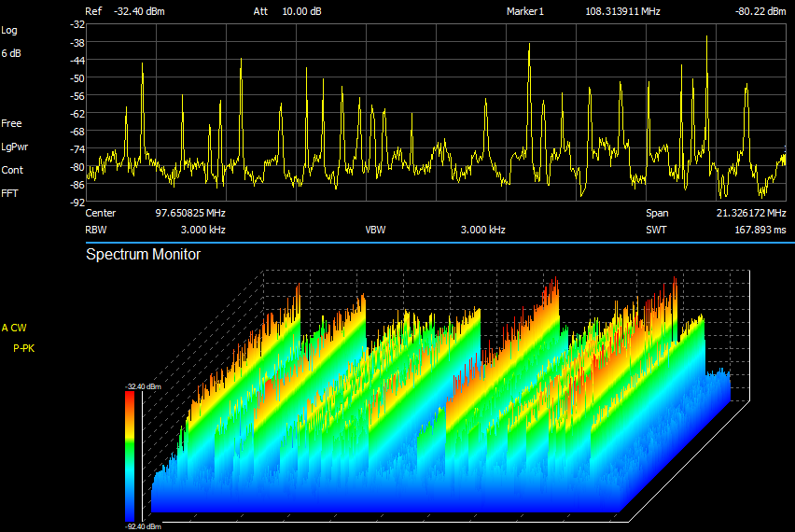Click the Center label text
795x532 pixels.
click(x=101, y=213)
